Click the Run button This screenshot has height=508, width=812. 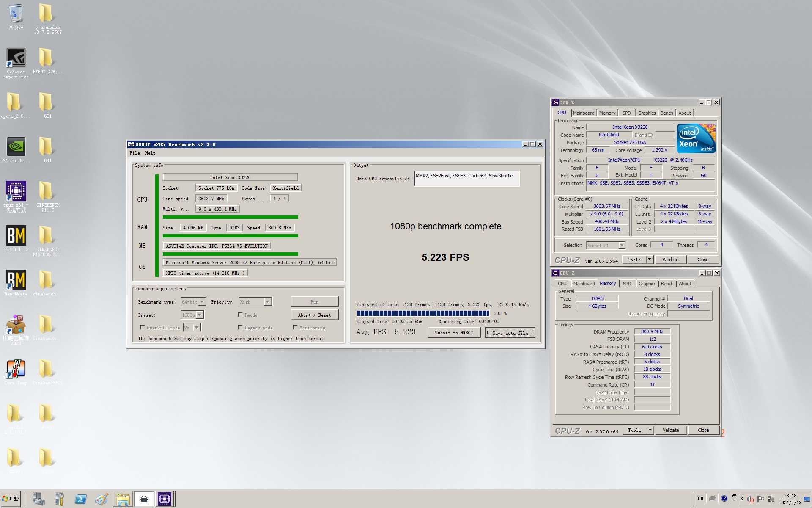(314, 302)
